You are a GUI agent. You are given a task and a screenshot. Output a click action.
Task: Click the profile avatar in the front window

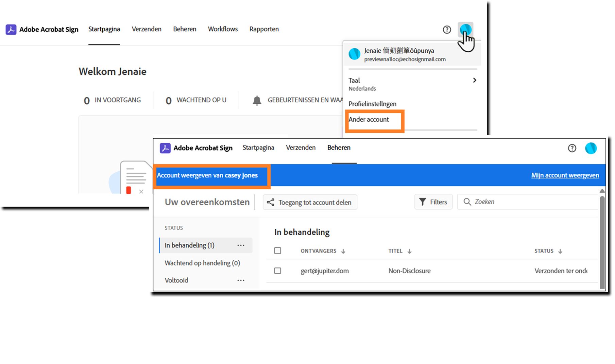click(x=591, y=148)
